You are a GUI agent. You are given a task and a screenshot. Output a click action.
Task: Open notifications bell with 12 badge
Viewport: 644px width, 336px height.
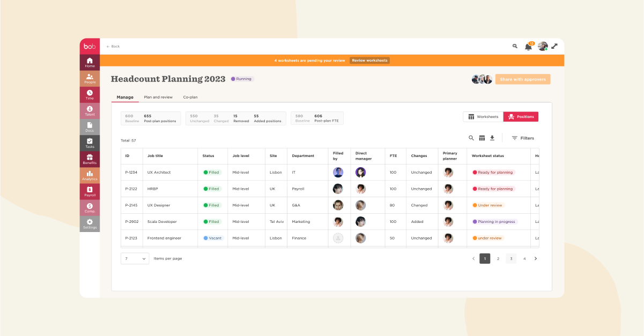529,46
